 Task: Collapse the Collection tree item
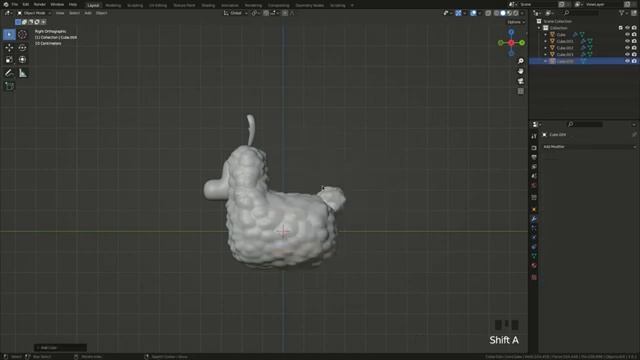[539, 28]
